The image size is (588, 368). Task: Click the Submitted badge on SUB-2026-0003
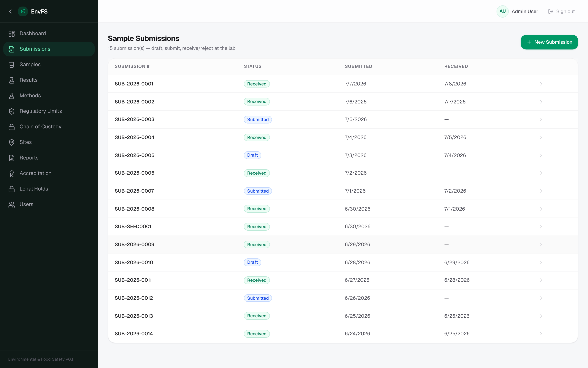(x=258, y=120)
